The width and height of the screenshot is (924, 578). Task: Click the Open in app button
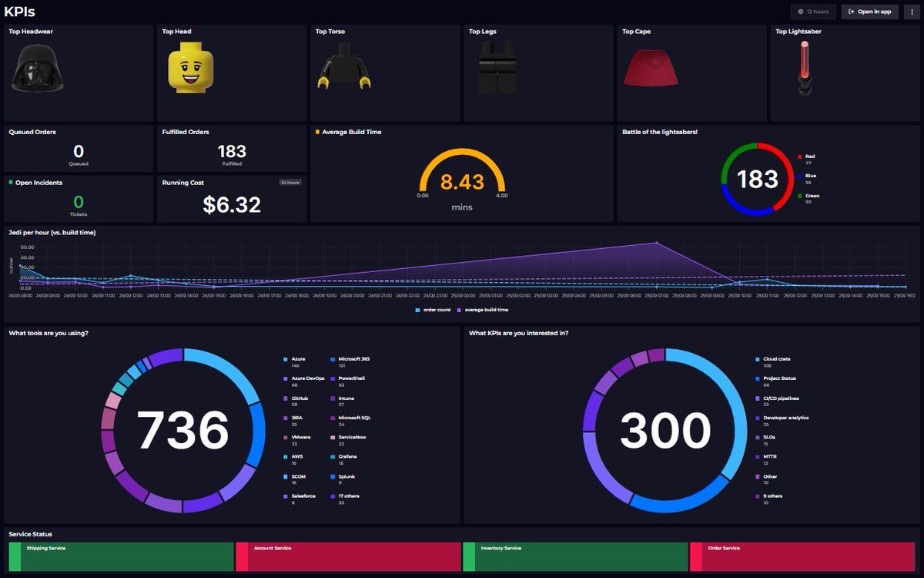869,12
